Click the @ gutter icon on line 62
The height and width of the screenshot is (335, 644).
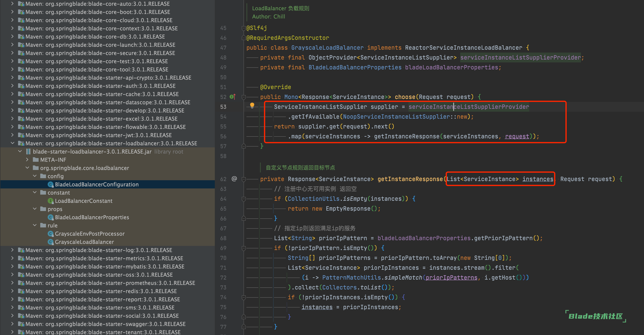click(x=234, y=179)
